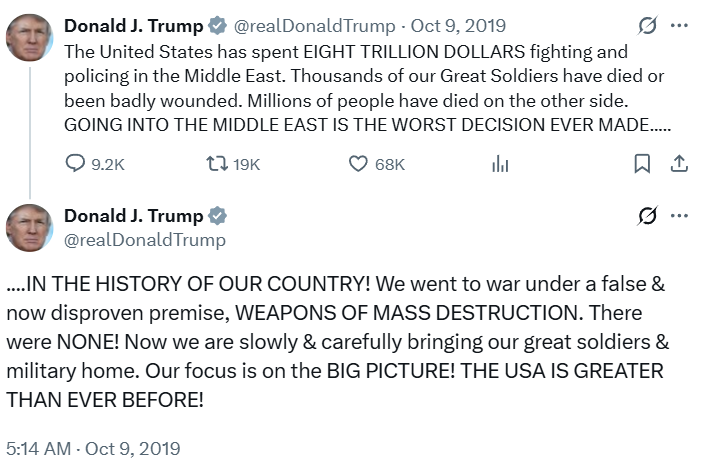
Task: Open Donald J. Trump name in first tweet
Action: pyautogui.click(x=133, y=26)
